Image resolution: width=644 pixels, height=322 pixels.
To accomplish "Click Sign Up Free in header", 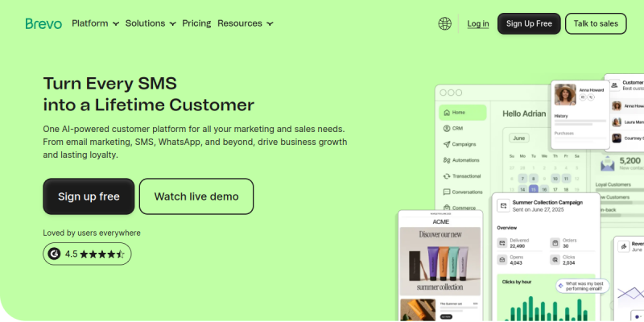I will click(529, 24).
